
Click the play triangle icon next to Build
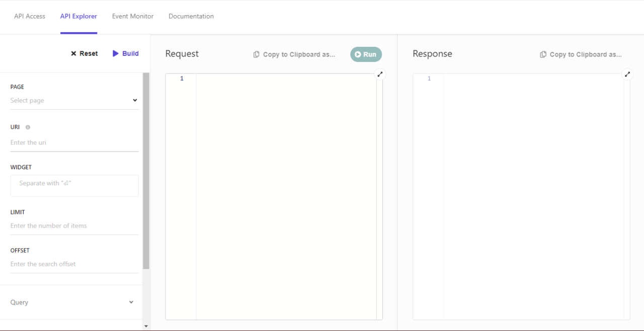pos(115,53)
